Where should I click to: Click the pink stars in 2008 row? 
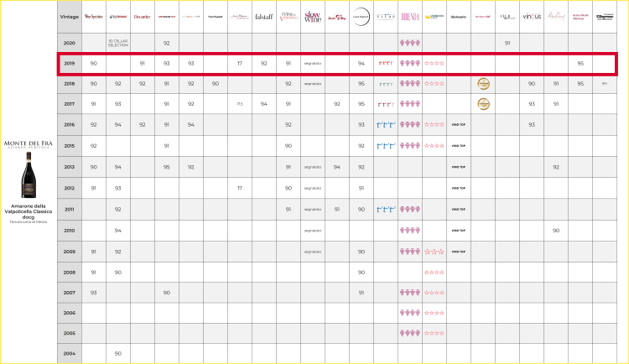tap(434, 273)
